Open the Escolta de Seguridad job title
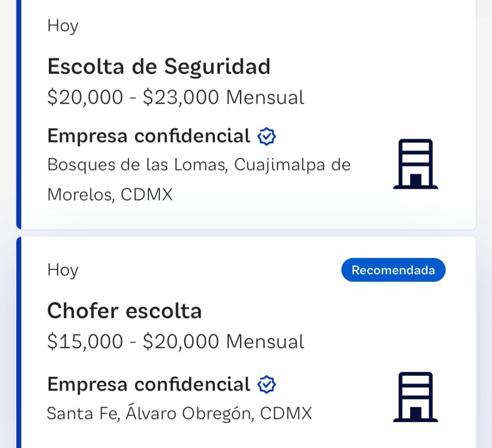Viewport: 492px width, 448px height. click(159, 67)
